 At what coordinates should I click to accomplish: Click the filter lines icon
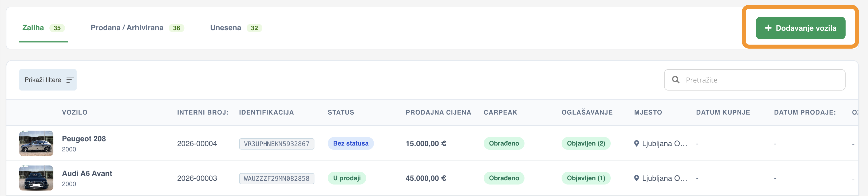pos(70,80)
